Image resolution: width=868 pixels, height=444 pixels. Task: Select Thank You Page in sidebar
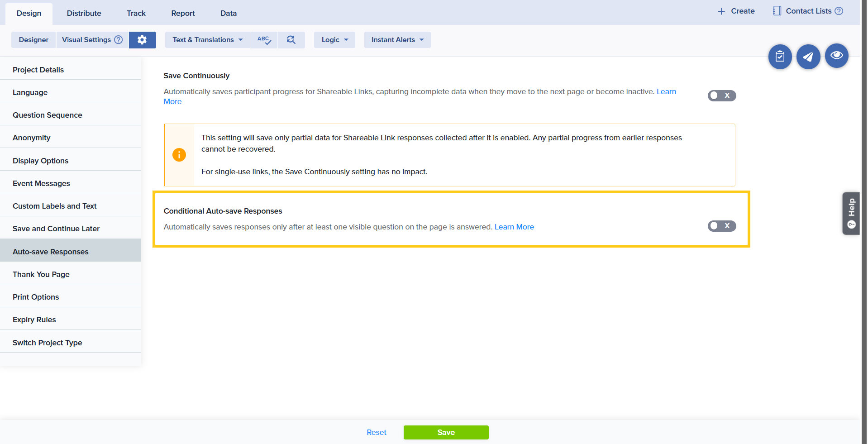(41, 274)
